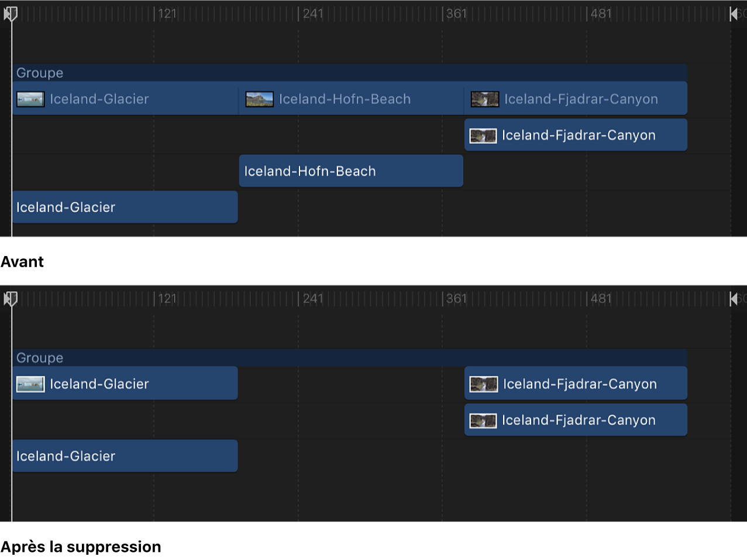Screen dimensions: 747x560
Task: Click the project end marker in the Avant ruler
Action: [734, 14]
